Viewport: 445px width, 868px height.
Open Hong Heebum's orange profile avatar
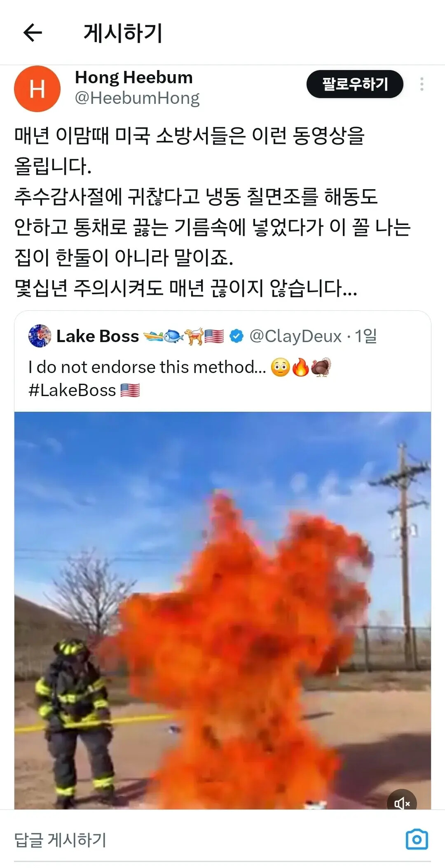37,89
